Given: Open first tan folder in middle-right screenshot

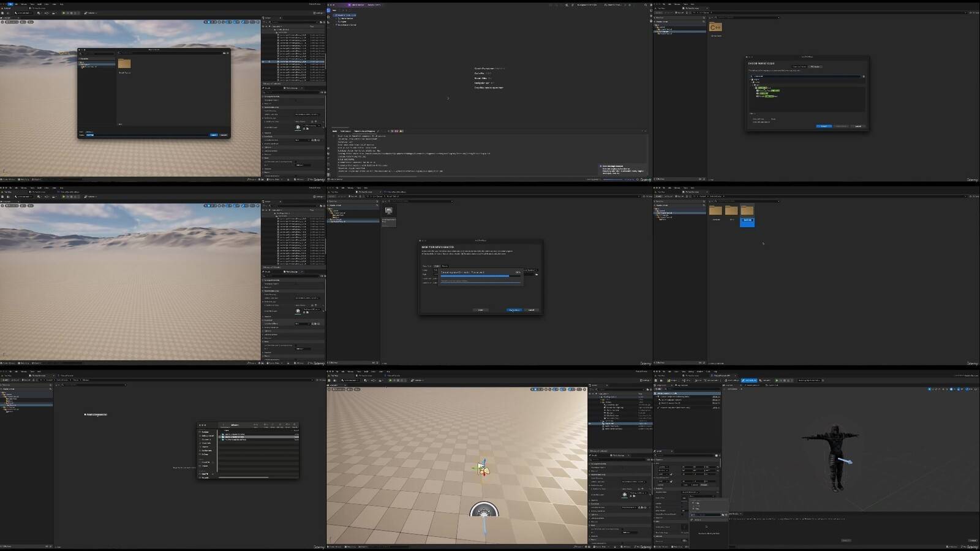Looking at the screenshot, I should [x=715, y=210].
